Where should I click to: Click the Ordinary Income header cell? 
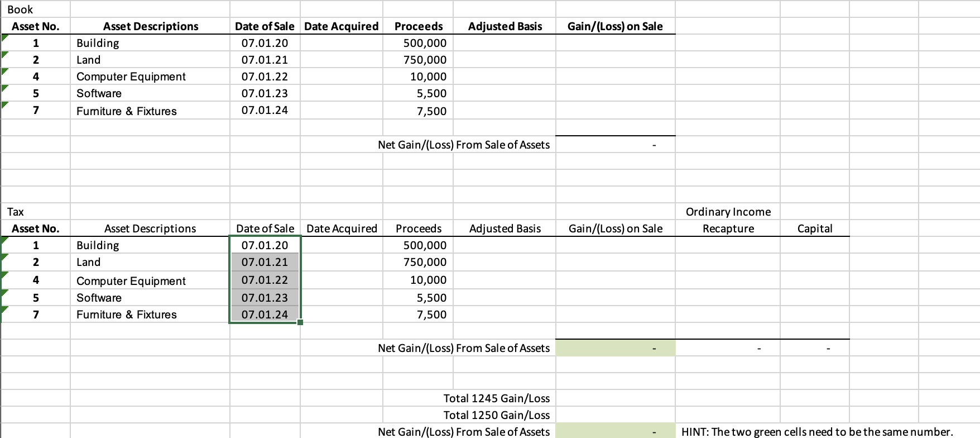pyautogui.click(x=728, y=212)
